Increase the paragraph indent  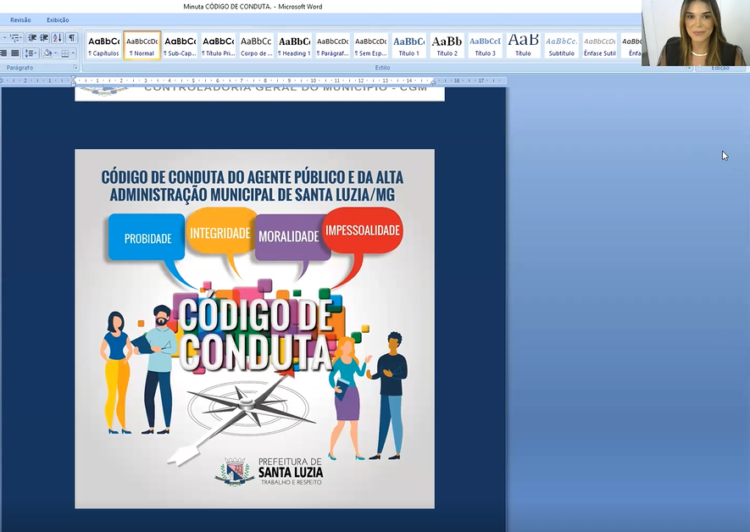(44, 38)
